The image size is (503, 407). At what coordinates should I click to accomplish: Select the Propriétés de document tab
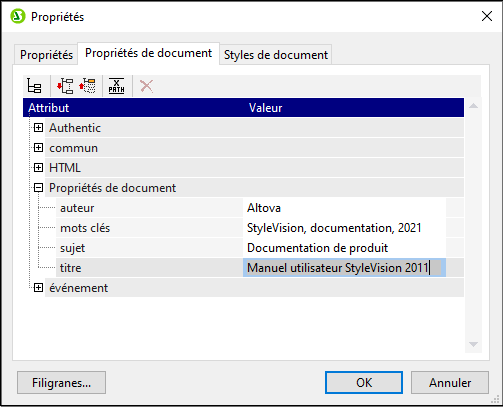(148, 53)
